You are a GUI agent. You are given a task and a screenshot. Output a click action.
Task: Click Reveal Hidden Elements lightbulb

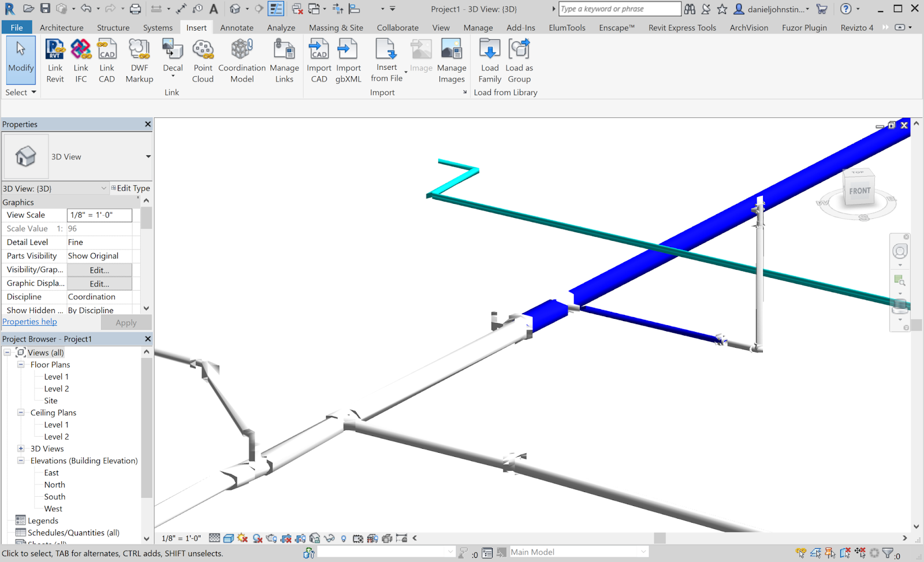[x=344, y=538]
